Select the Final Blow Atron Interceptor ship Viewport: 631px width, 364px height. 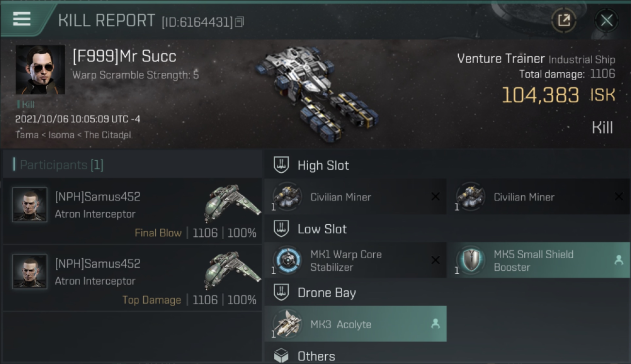click(x=232, y=202)
